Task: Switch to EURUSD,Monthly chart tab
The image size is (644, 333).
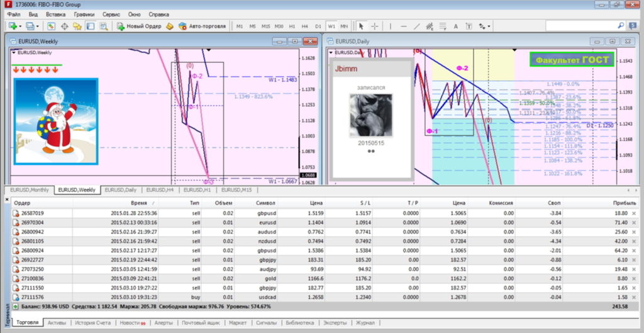Action: [x=29, y=190]
